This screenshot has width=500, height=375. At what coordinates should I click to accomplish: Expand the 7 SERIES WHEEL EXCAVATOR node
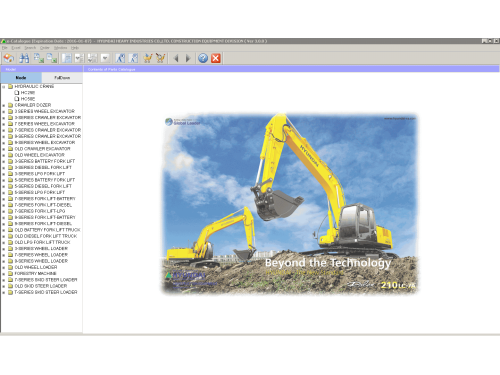[x=4, y=124]
